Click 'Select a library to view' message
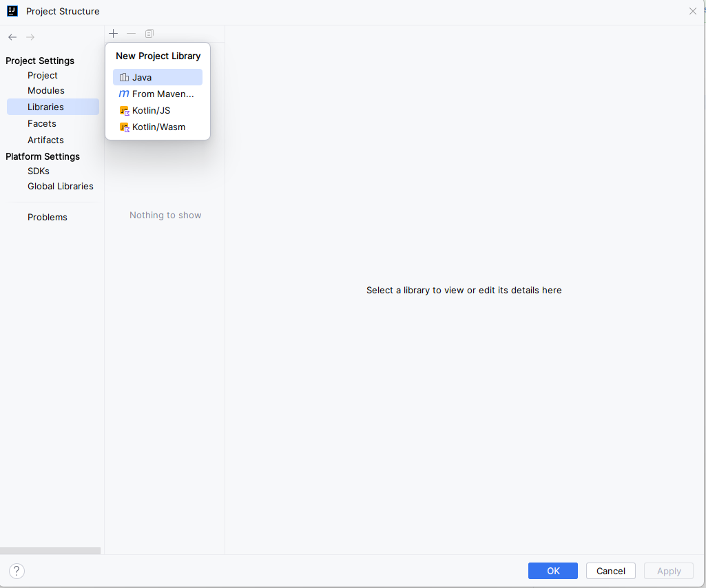 tap(464, 291)
